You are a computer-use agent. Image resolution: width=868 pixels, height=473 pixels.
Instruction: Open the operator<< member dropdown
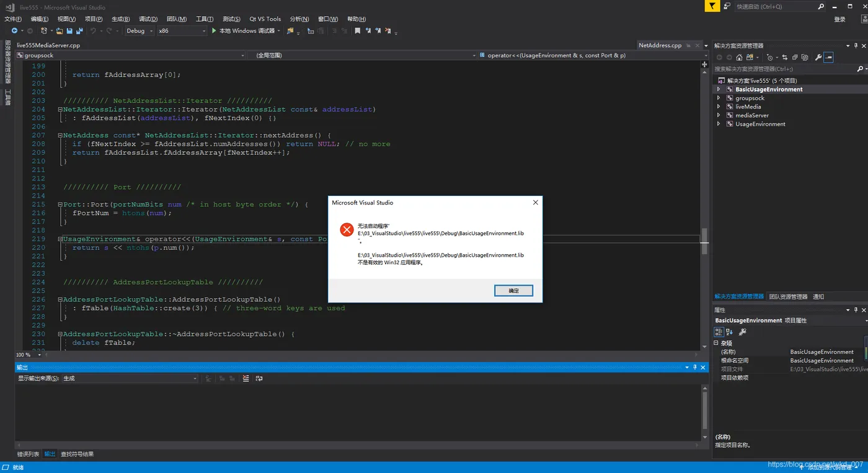593,55
